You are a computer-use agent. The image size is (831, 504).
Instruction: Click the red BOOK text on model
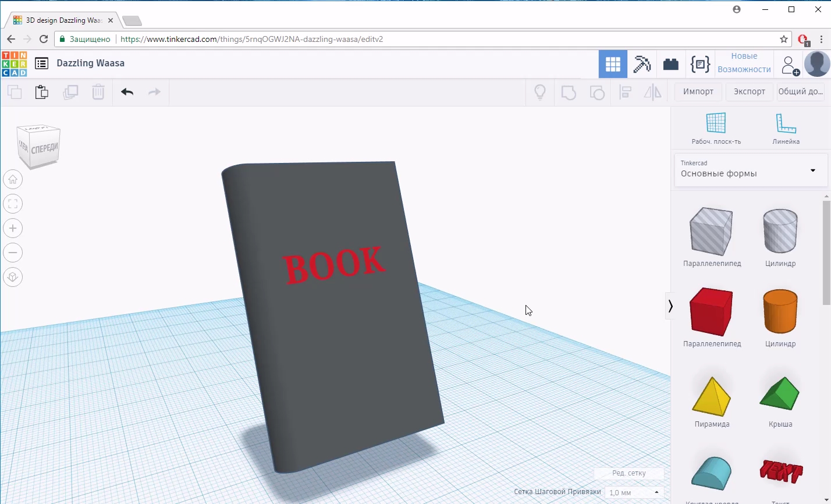(x=333, y=265)
